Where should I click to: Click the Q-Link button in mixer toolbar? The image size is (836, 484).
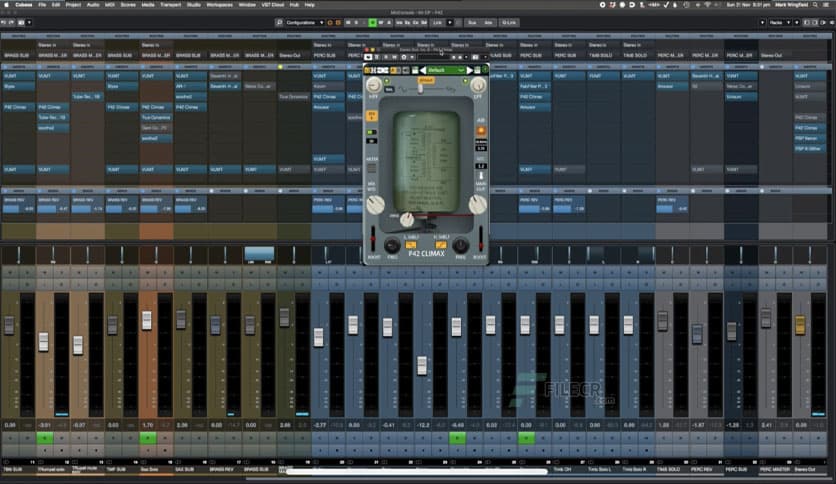click(509, 23)
